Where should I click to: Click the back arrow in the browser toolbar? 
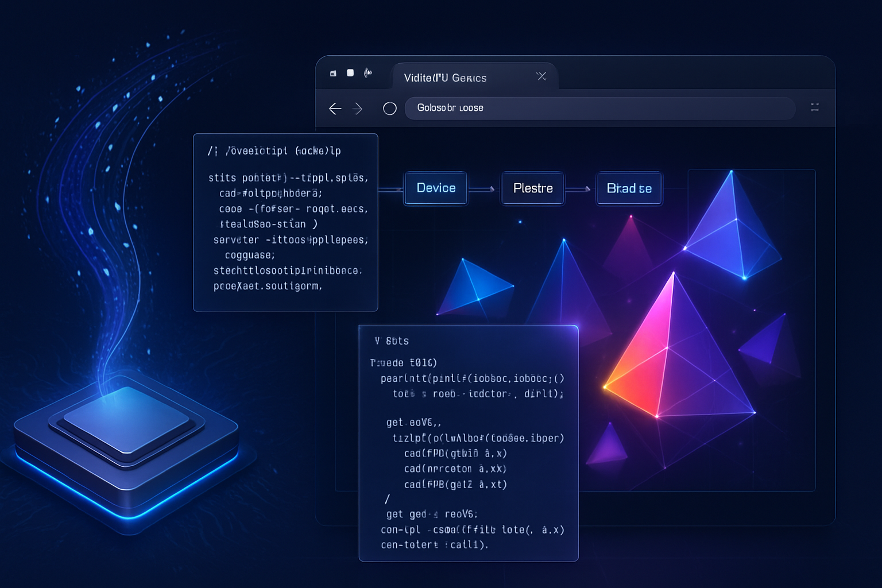tap(335, 109)
